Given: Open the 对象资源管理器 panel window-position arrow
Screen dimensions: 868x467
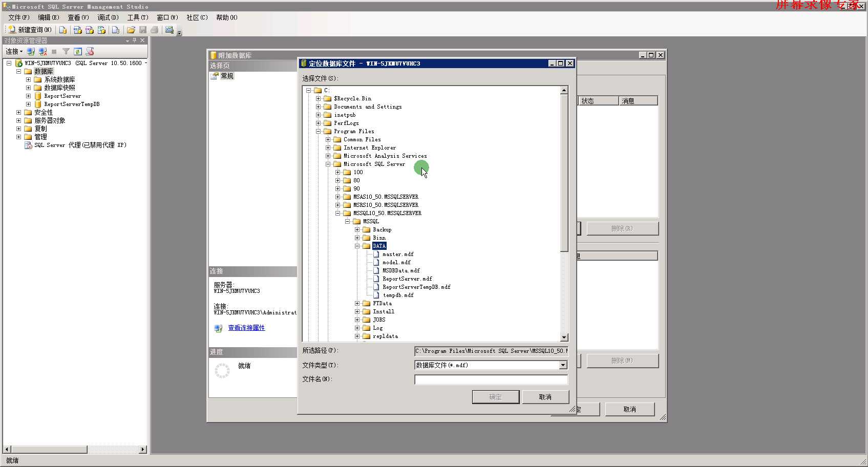Looking at the screenshot, I should point(128,40).
